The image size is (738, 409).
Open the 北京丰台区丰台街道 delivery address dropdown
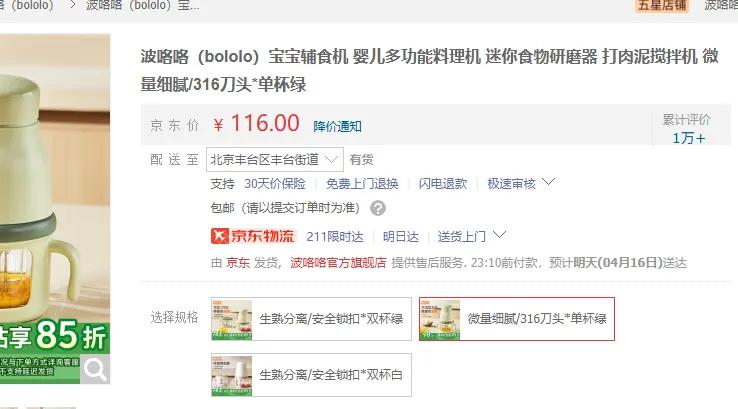click(x=275, y=160)
